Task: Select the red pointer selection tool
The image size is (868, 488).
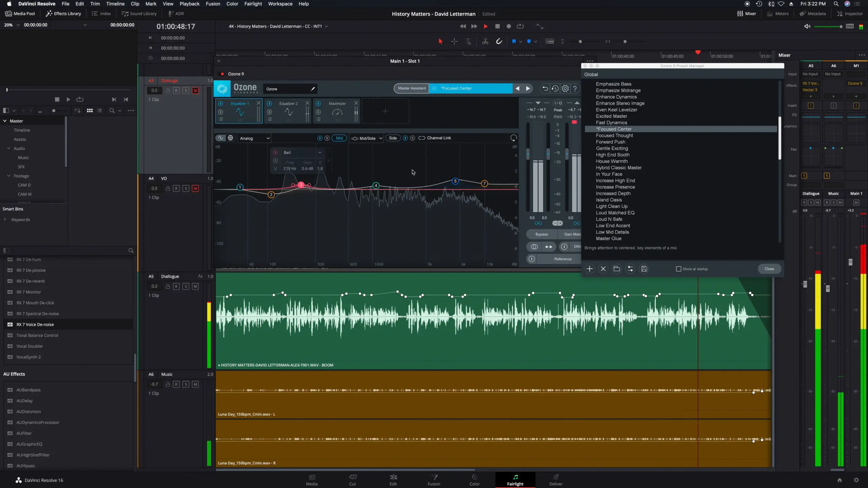Action: click(x=440, y=41)
